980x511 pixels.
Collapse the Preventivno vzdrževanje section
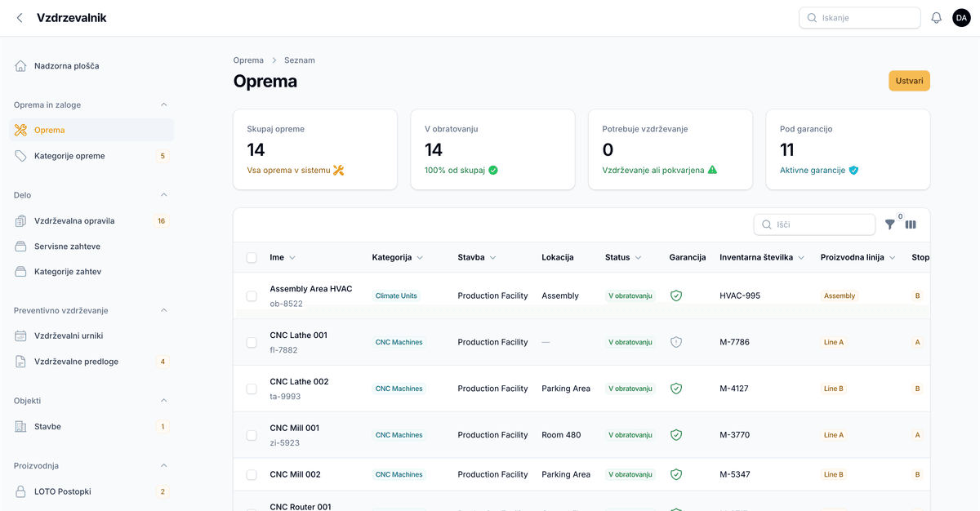pos(163,310)
